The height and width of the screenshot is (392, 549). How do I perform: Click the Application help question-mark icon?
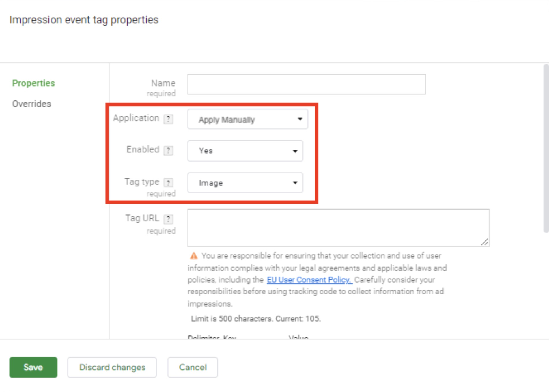coord(168,119)
